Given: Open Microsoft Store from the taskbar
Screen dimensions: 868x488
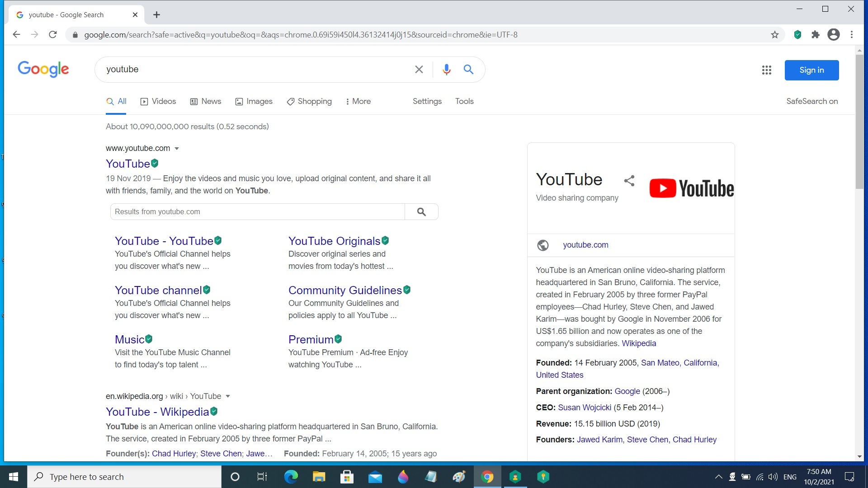Looking at the screenshot, I should tap(347, 477).
